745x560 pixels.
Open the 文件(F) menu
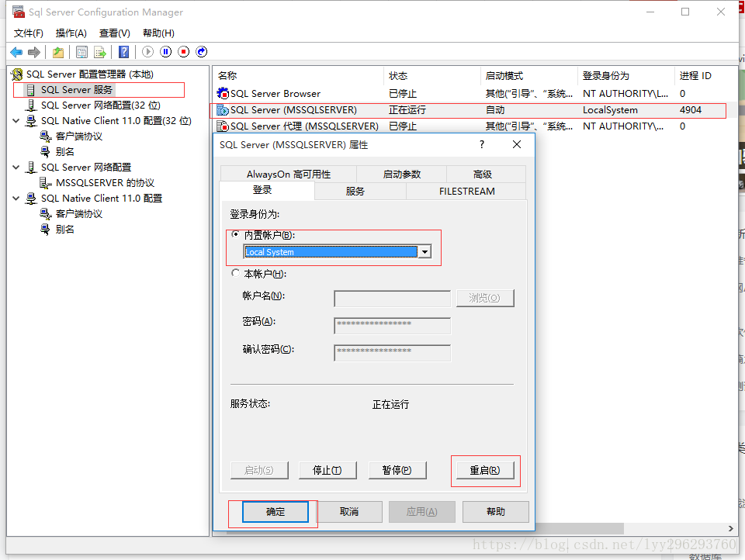click(29, 33)
